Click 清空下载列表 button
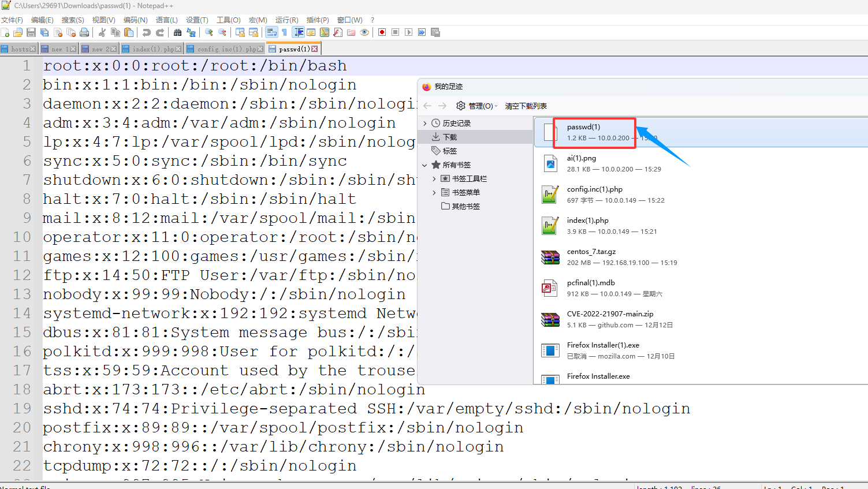This screenshot has height=489, width=868. [526, 106]
